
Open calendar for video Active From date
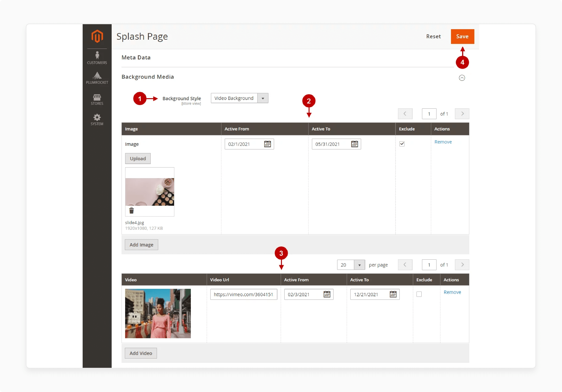pos(327,294)
